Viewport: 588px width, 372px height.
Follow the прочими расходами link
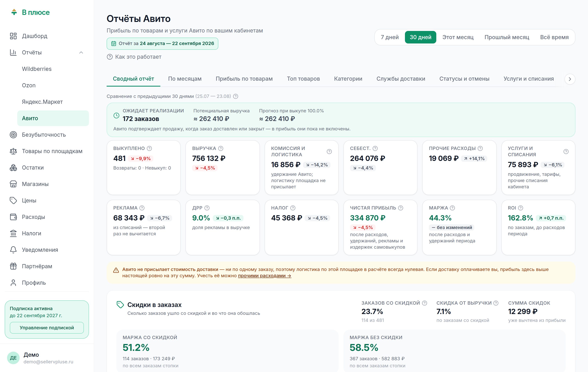265,276
